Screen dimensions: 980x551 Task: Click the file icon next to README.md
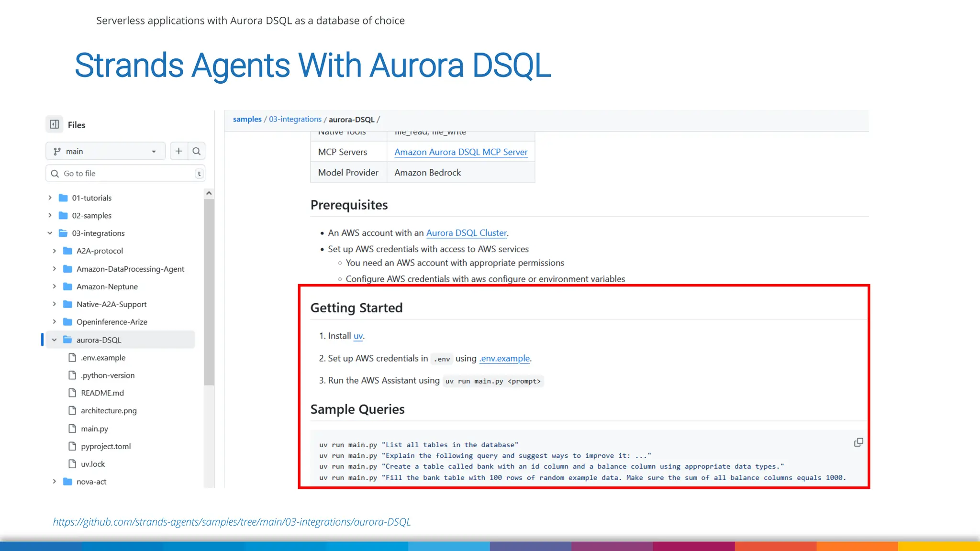tap(72, 393)
